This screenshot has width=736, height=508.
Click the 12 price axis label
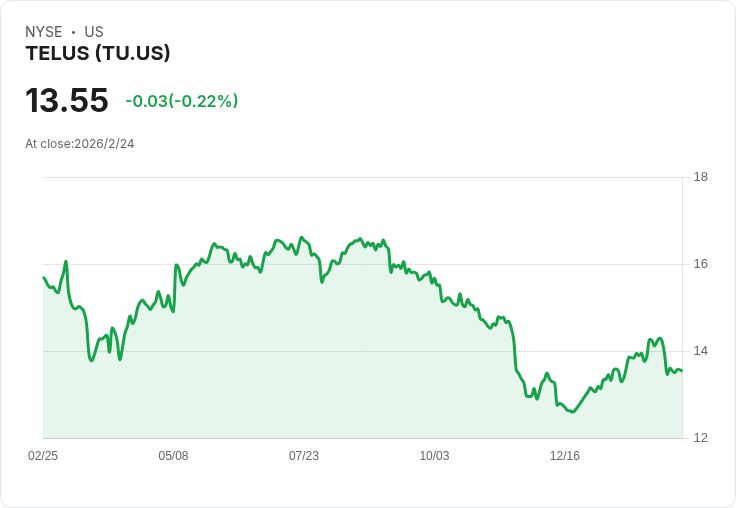(701, 438)
